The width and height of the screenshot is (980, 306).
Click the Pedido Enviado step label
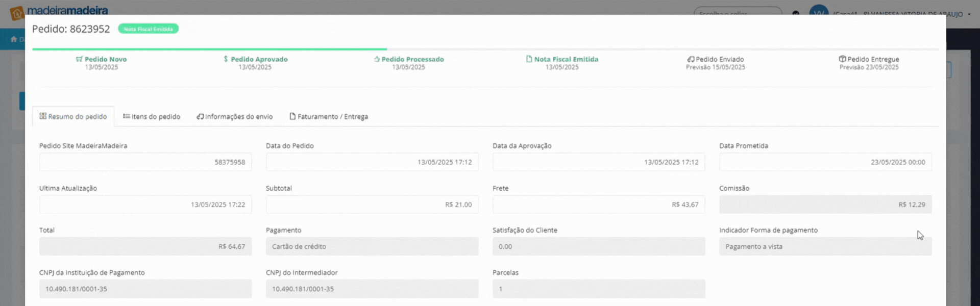point(720,59)
